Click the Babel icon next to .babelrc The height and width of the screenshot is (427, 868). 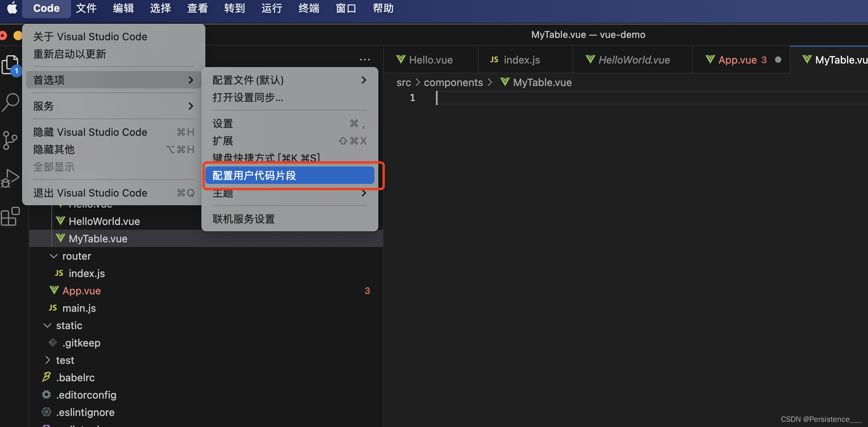(x=47, y=377)
